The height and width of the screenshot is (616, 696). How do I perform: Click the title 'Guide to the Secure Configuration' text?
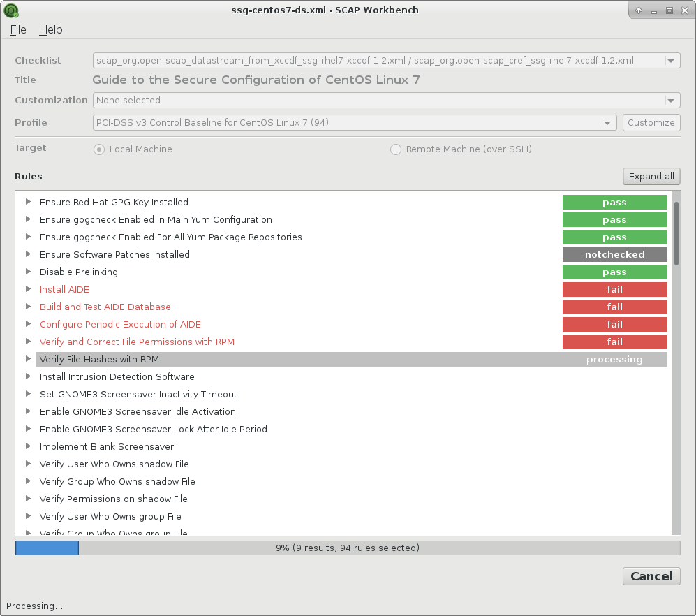[256, 80]
